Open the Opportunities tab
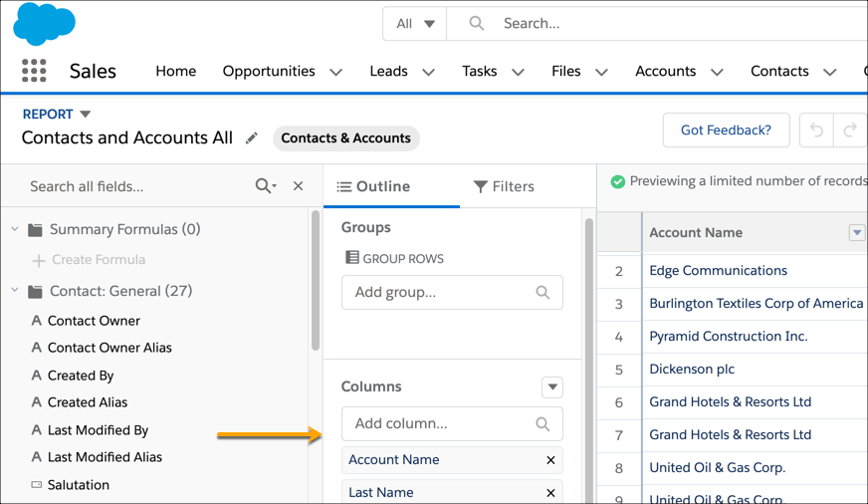The width and height of the screenshot is (868, 504). coord(269,71)
